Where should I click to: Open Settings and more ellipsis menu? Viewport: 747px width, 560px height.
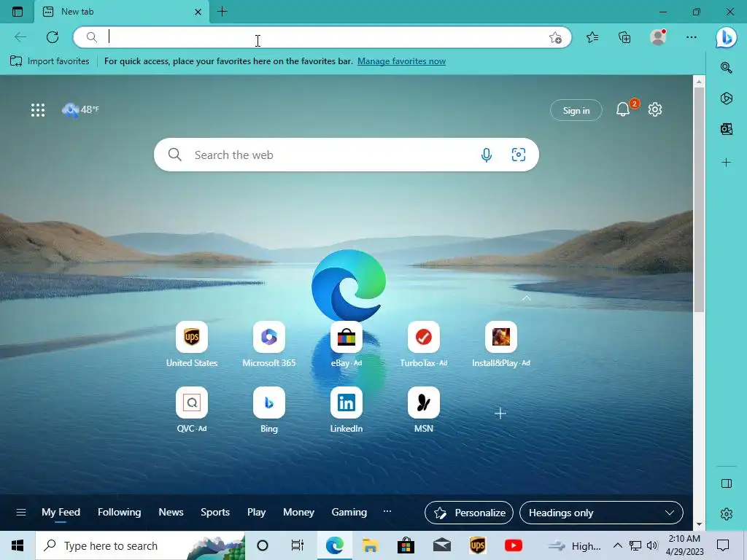[x=692, y=37]
